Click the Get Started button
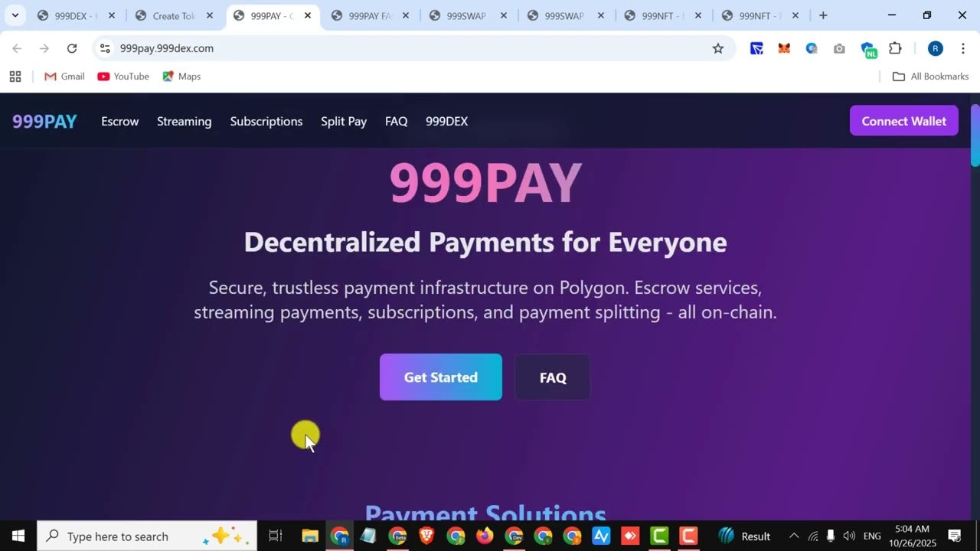 click(441, 377)
